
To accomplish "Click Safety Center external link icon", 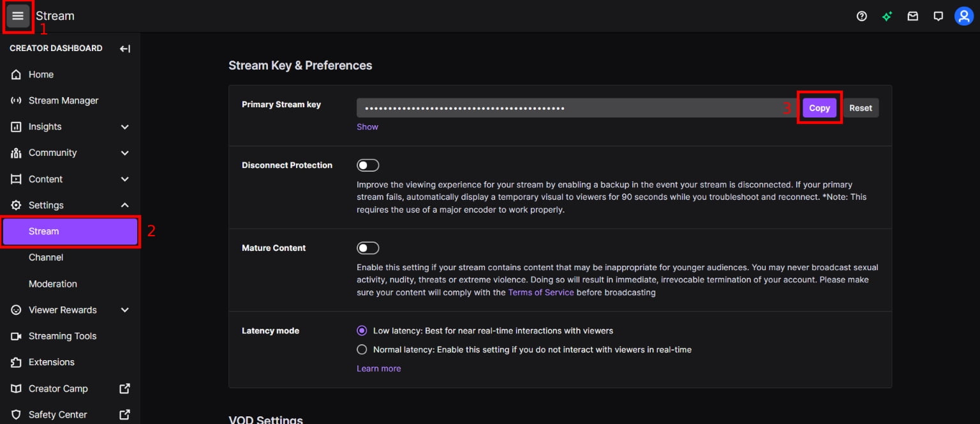I will tap(125, 414).
